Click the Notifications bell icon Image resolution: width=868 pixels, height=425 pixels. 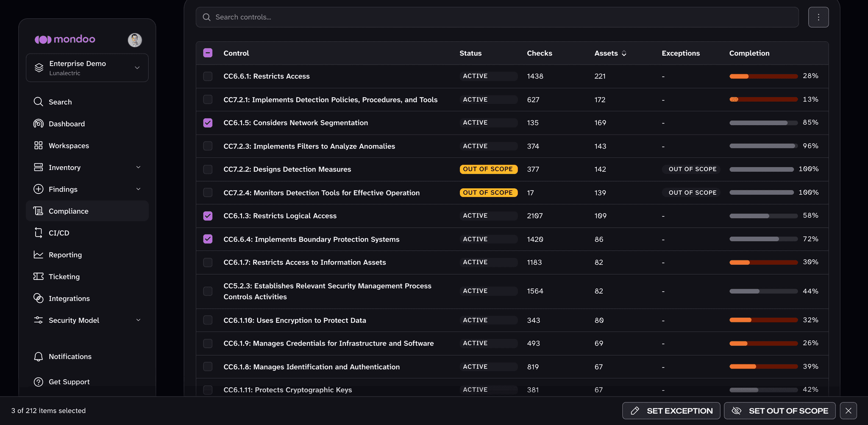click(x=39, y=357)
